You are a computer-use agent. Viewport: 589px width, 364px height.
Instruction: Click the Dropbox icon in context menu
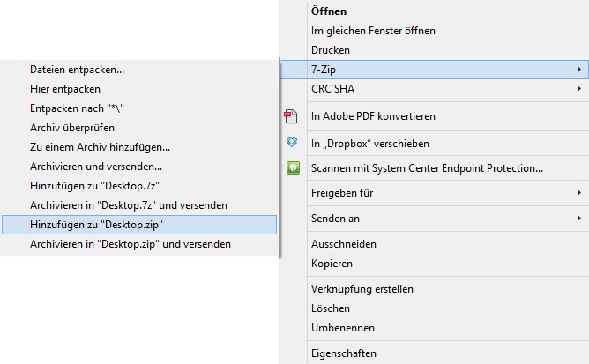pyautogui.click(x=292, y=142)
